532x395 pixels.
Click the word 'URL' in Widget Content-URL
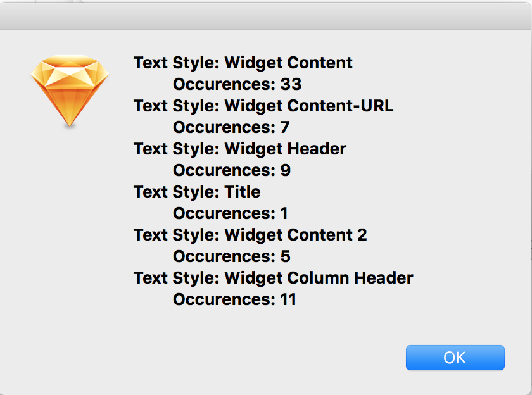(x=377, y=106)
